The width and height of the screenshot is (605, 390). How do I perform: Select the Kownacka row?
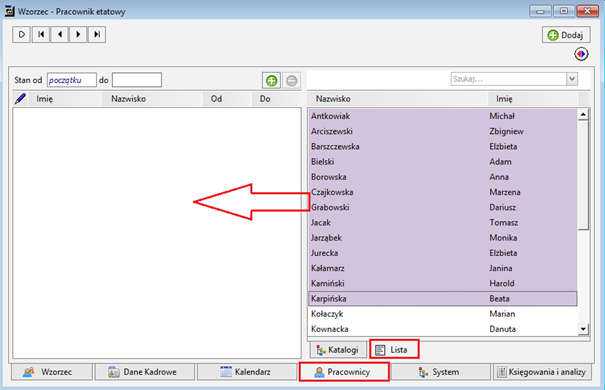click(443, 329)
